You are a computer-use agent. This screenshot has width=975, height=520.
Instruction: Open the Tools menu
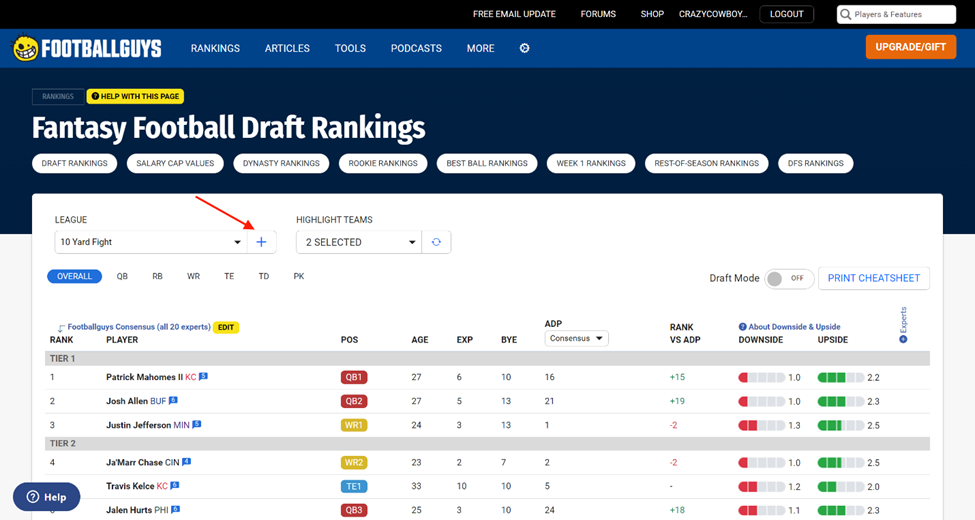click(x=350, y=48)
